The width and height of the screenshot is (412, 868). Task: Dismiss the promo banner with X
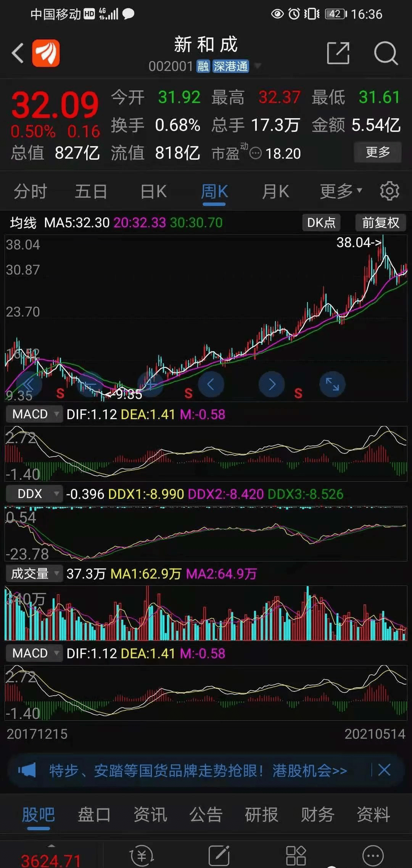tap(384, 770)
